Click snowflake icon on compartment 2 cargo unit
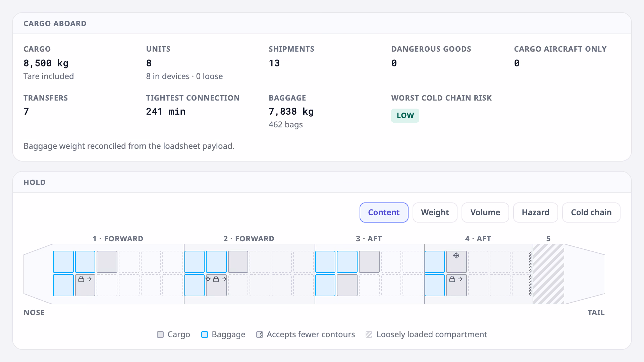The image size is (644, 362). coord(208,279)
